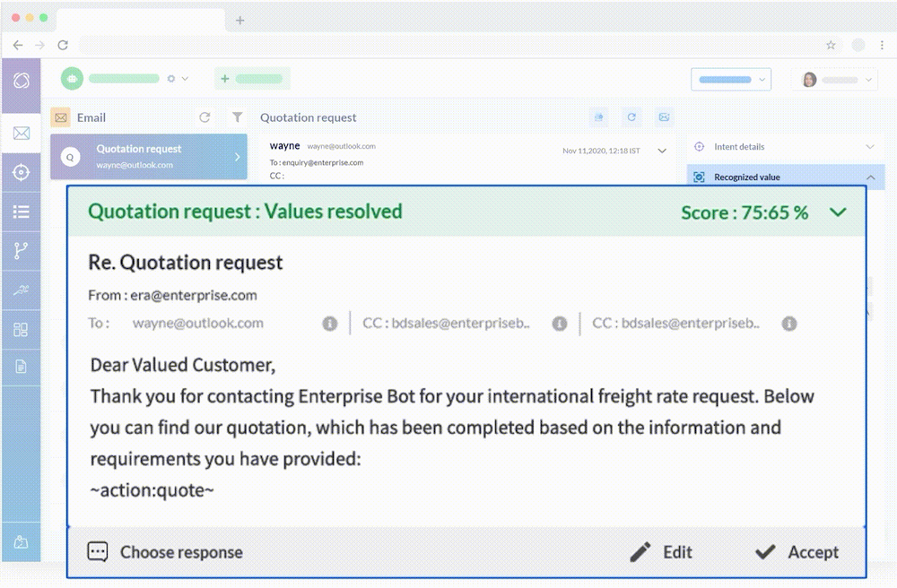This screenshot has height=588, width=897.
Task: Open the Quotation request email from wayne
Action: click(149, 157)
